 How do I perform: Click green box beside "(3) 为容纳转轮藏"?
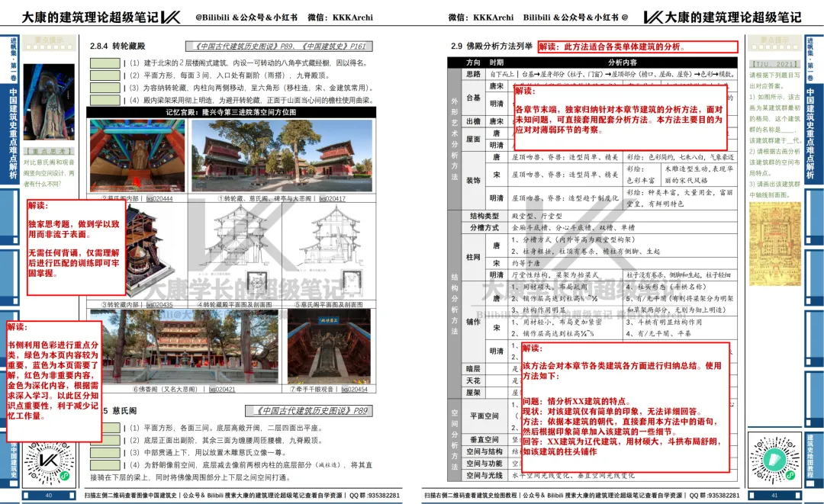105,88
